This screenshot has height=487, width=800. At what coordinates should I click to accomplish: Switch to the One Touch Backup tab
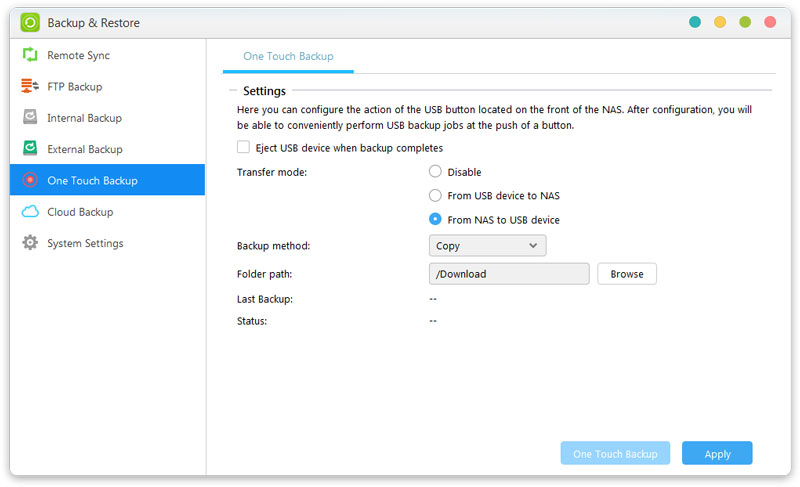coord(288,57)
